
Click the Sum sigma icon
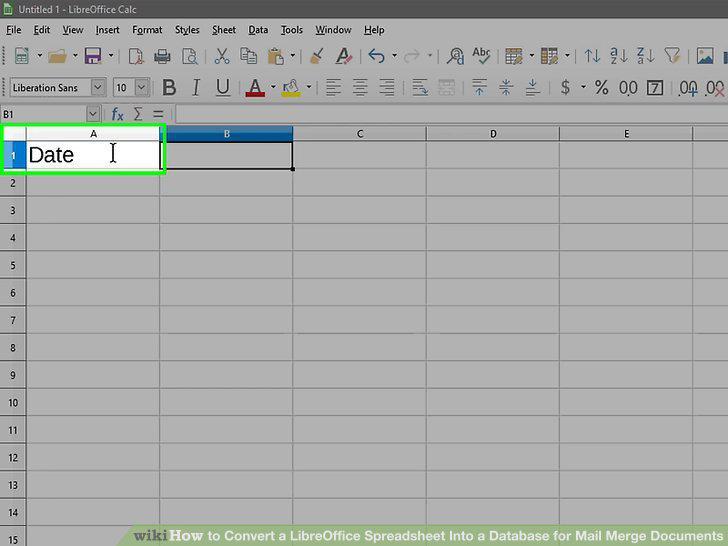(138, 114)
